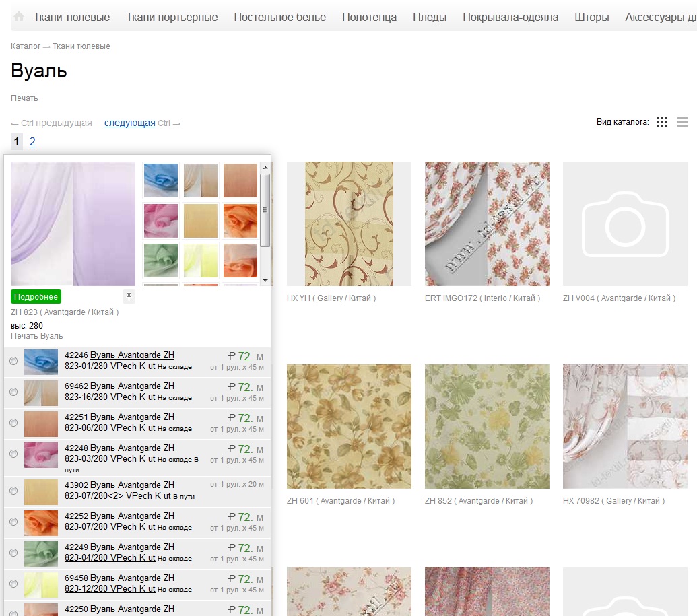697x616 pixels.
Task: Open the Постельное белье menu
Action: pyautogui.click(x=280, y=17)
